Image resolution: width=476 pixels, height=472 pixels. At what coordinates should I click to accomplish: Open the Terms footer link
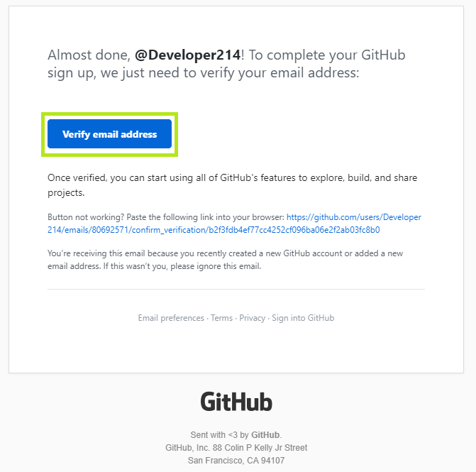[x=221, y=318]
